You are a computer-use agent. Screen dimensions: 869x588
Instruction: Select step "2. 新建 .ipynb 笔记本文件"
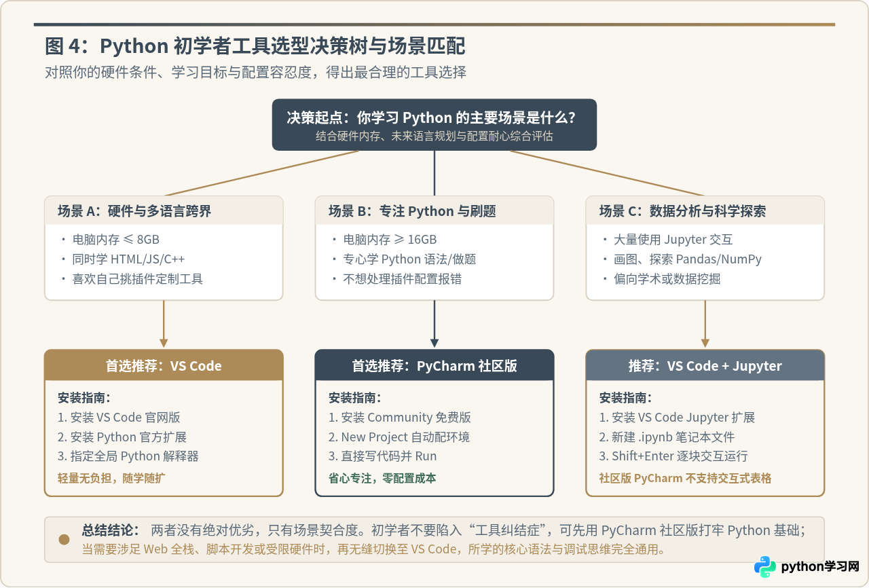click(667, 437)
